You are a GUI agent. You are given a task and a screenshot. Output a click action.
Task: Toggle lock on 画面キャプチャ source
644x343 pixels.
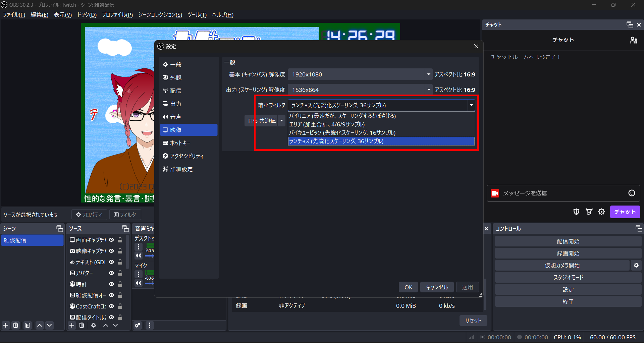120,240
